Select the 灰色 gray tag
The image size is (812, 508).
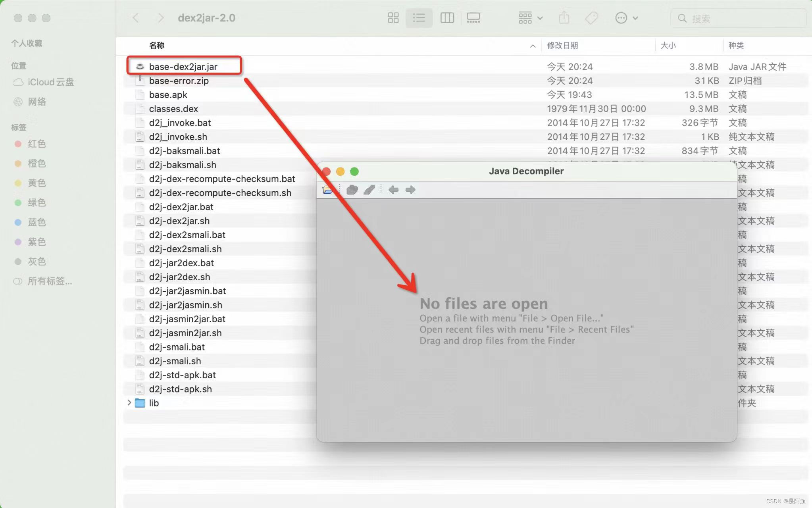(30, 262)
